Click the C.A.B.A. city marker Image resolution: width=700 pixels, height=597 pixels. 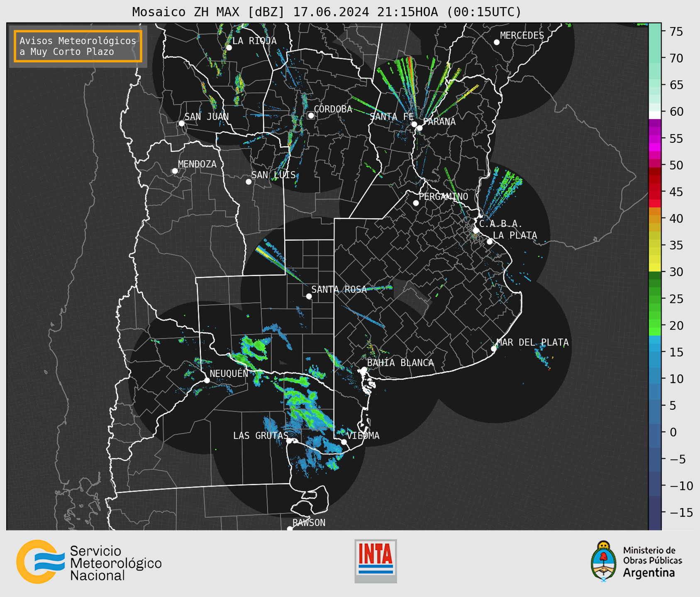[x=476, y=230]
